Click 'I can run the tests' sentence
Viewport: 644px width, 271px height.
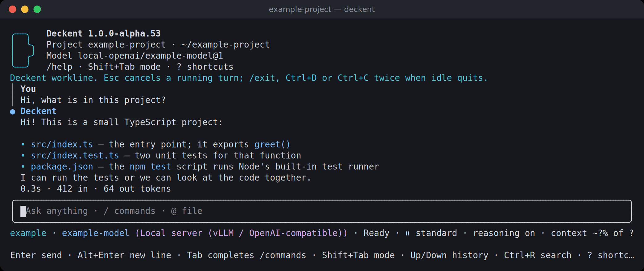166,178
